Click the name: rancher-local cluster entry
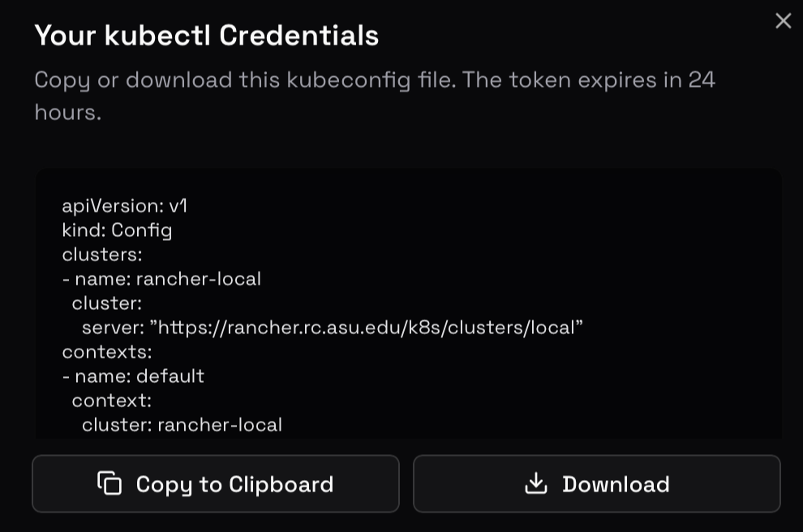 point(162,279)
